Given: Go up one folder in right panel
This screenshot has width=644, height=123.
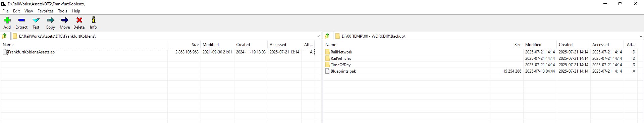Looking at the screenshot, I should [327, 36].
